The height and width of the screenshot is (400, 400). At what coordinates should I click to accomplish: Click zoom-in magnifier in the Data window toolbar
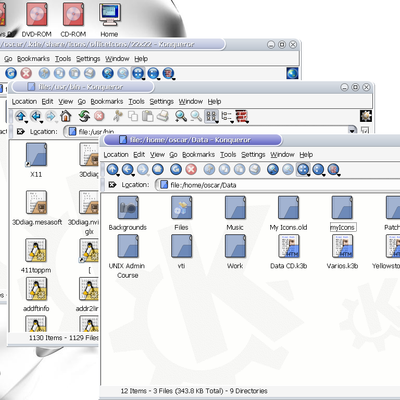pos(273,169)
